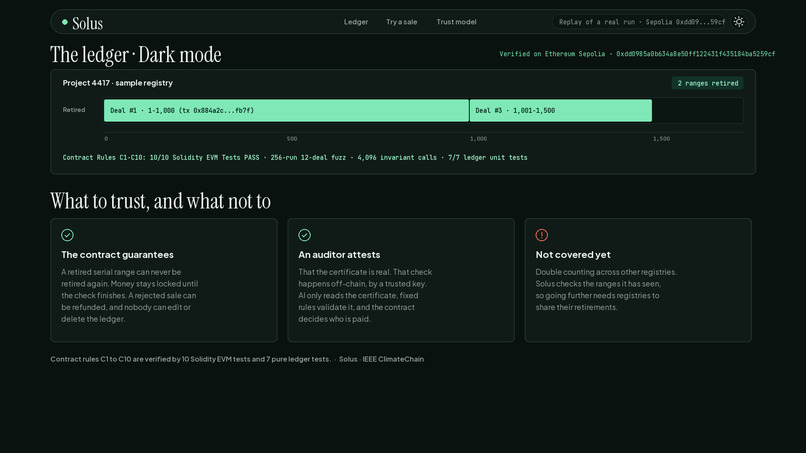The width and height of the screenshot is (806, 453).
Task: Click the red warning icon on Not covered yet
Action: coord(542,235)
